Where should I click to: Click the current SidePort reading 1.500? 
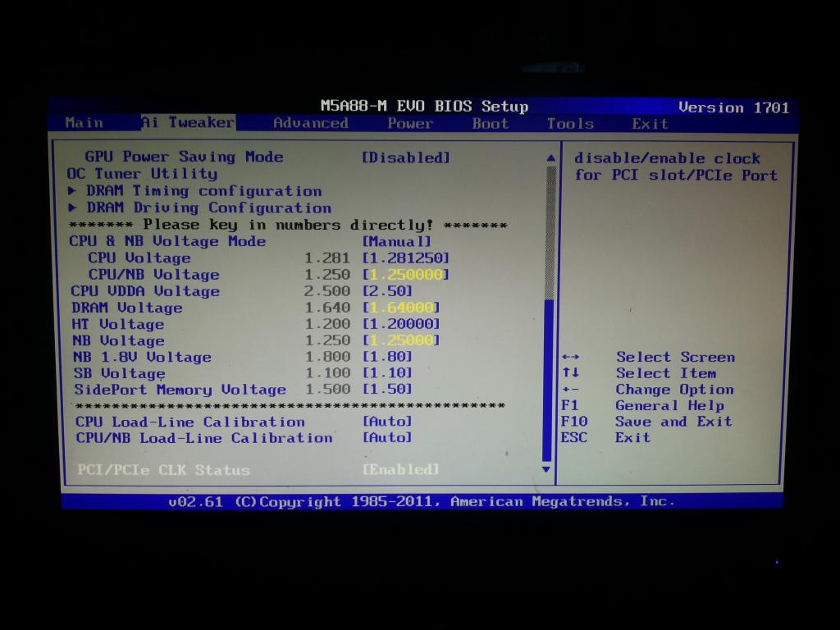[328, 389]
